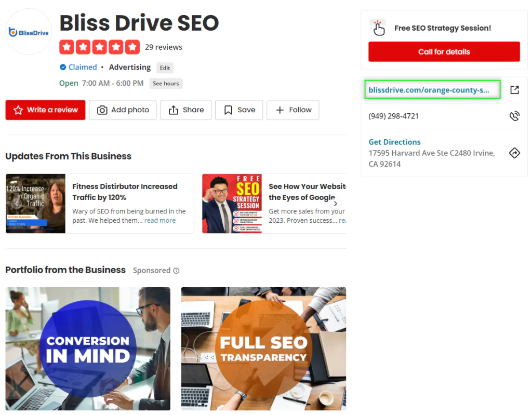
Task: Open the Conversion In Mind portfolio image
Action: coord(88,349)
